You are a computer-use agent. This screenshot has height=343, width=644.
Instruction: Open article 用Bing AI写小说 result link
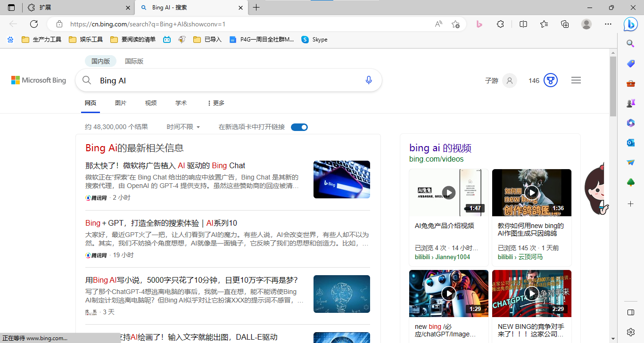coord(190,279)
